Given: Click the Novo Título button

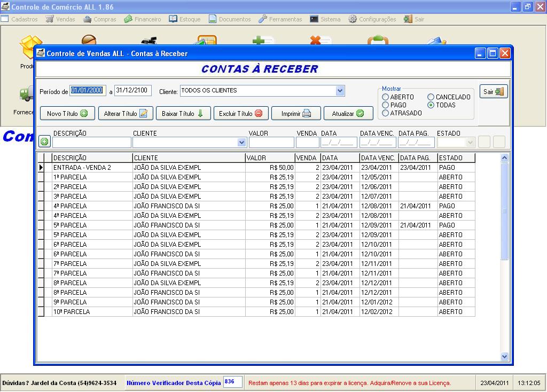Looking at the screenshot, I should pyautogui.click(x=67, y=113).
